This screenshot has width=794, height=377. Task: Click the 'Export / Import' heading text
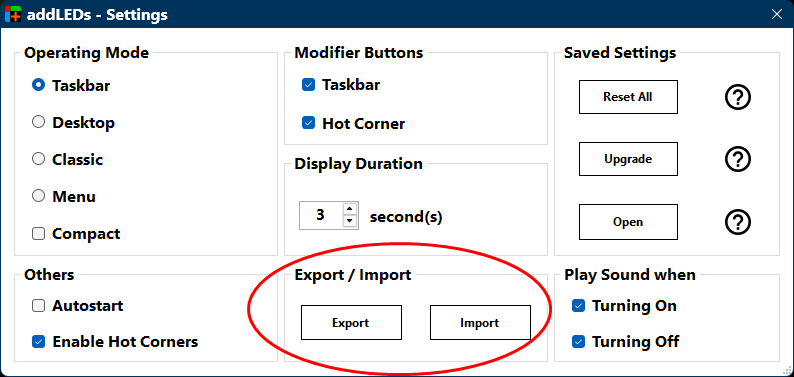click(353, 275)
